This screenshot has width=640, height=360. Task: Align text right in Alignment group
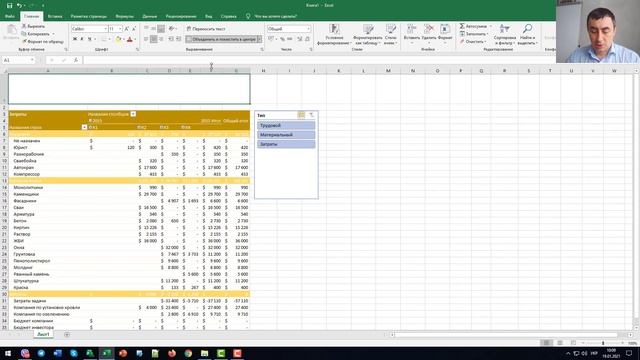tap(161, 39)
